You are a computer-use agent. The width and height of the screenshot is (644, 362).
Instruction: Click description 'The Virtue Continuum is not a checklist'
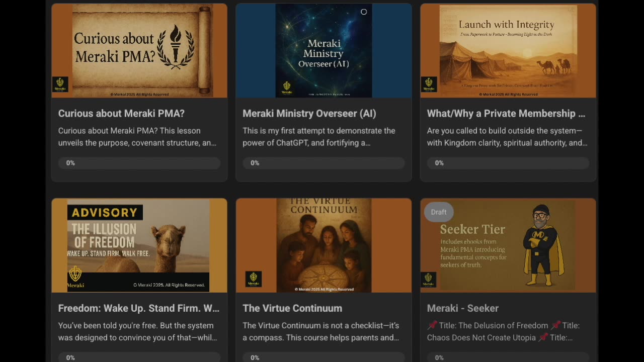321,332
